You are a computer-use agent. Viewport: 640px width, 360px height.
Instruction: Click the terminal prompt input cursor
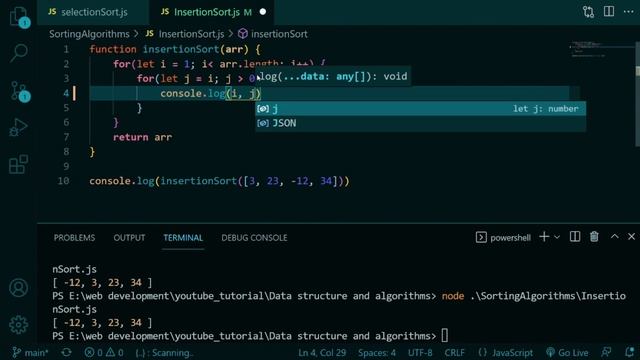pyautogui.click(x=444, y=336)
